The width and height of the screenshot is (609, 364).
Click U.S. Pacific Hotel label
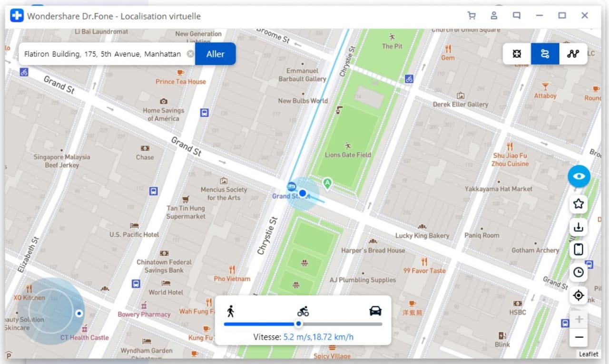pos(134,234)
